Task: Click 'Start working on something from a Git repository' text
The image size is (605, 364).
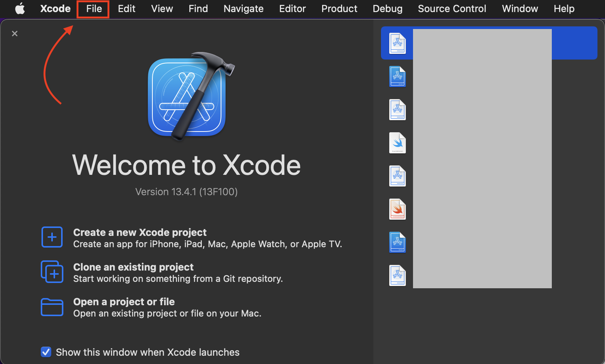Action: click(178, 279)
